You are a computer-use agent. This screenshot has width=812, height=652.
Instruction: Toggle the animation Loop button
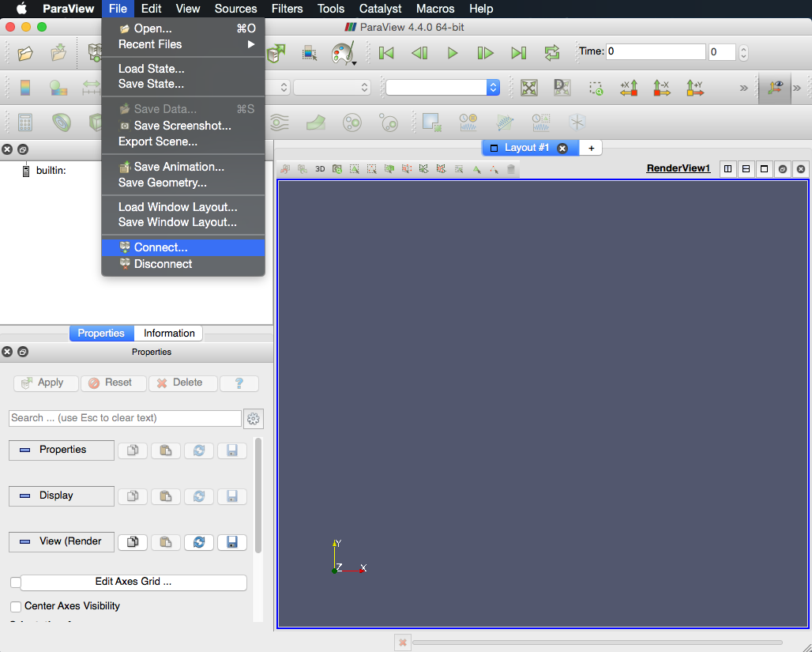(551, 53)
